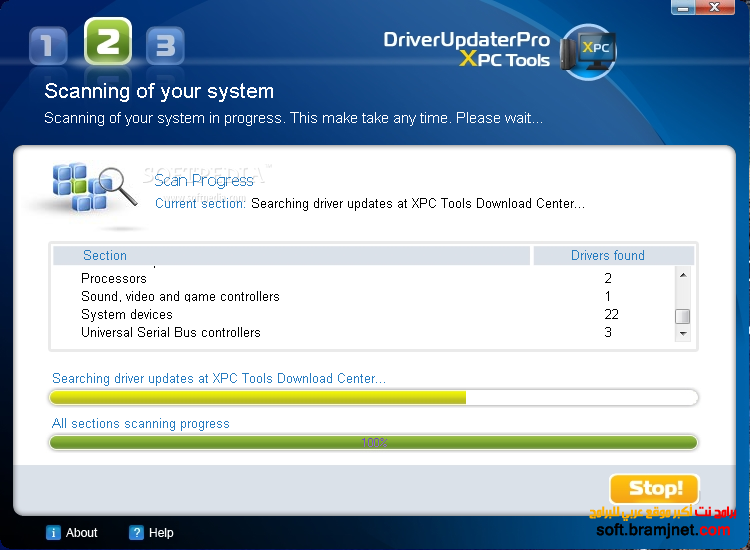Click the Section column header

click(x=291, y=255)
